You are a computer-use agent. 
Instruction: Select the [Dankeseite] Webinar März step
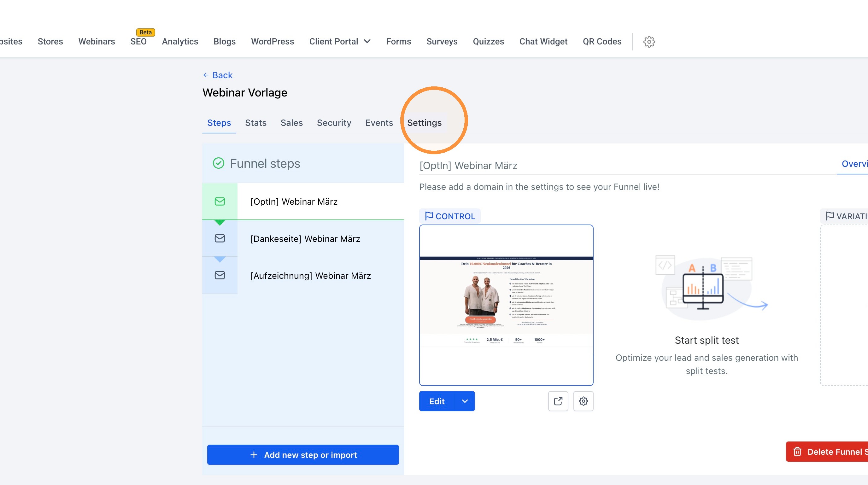coord(303,238)
